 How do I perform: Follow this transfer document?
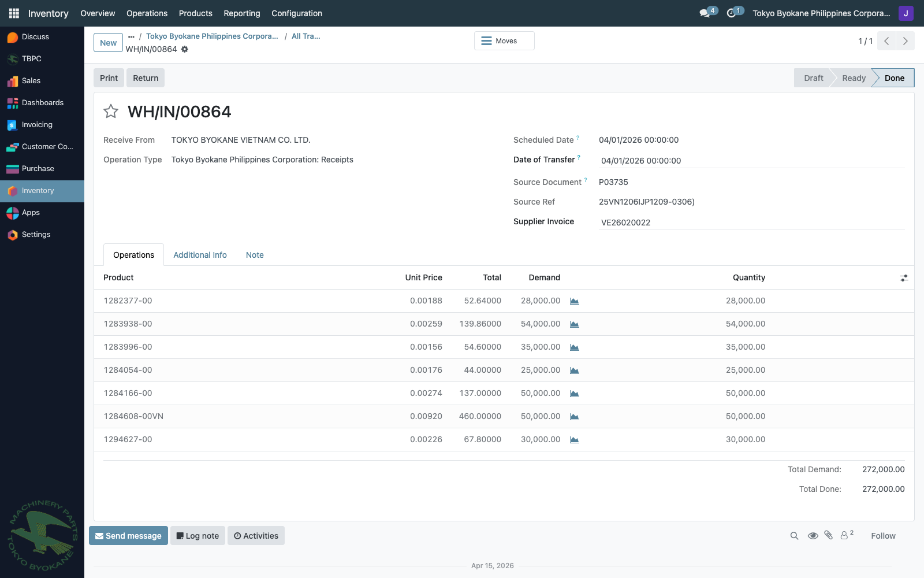coord(883,536)
